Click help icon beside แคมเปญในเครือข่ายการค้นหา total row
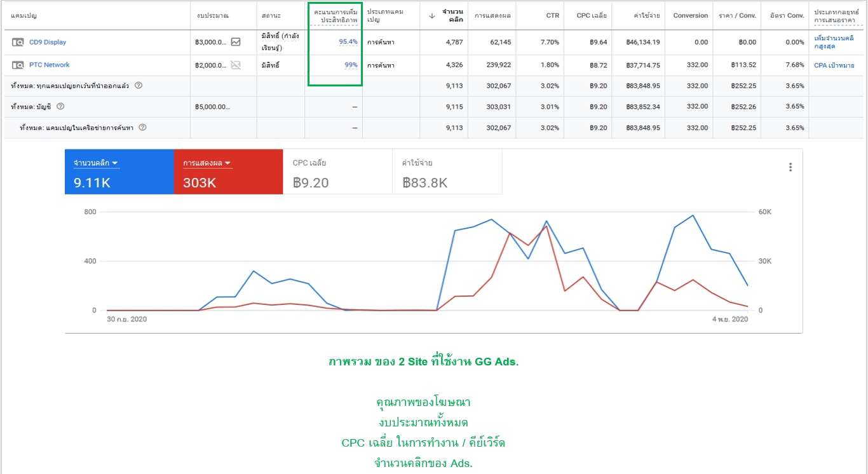 (x=142, y=128)
